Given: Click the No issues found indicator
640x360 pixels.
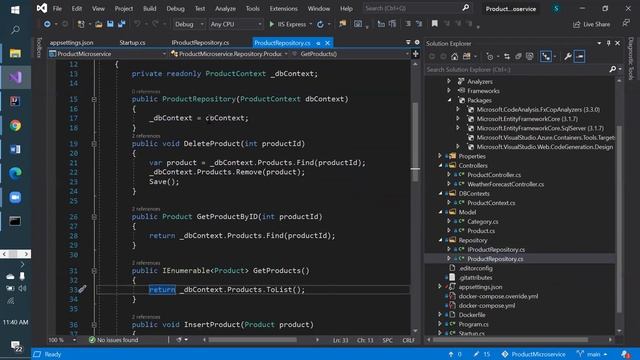Looking at the screenshot, I should click(113, 340).
